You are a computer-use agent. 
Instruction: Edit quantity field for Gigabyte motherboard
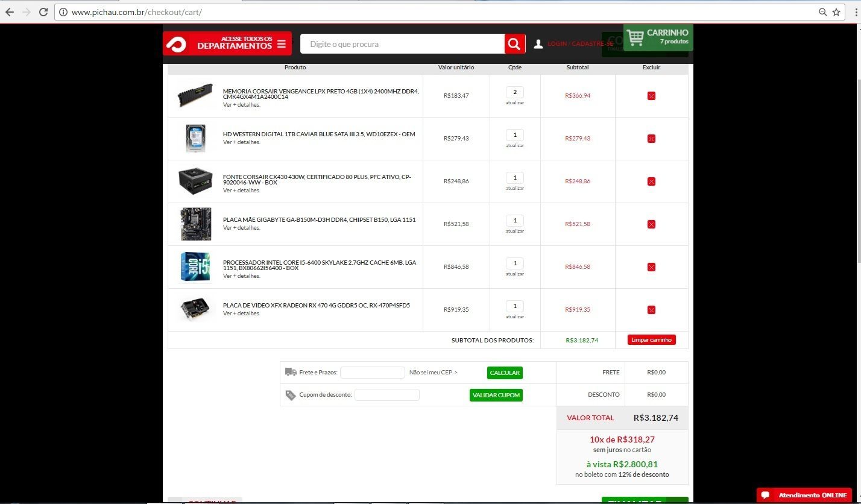(515, 221)
